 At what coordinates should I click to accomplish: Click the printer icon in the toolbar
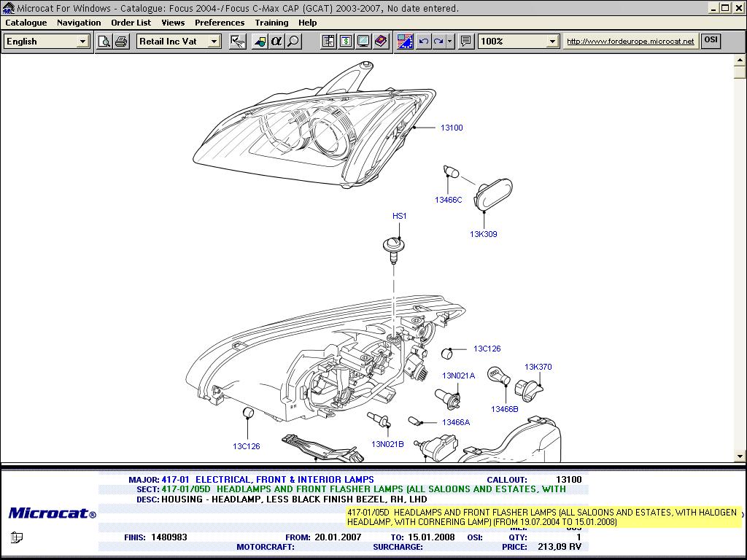pos(121,42)
